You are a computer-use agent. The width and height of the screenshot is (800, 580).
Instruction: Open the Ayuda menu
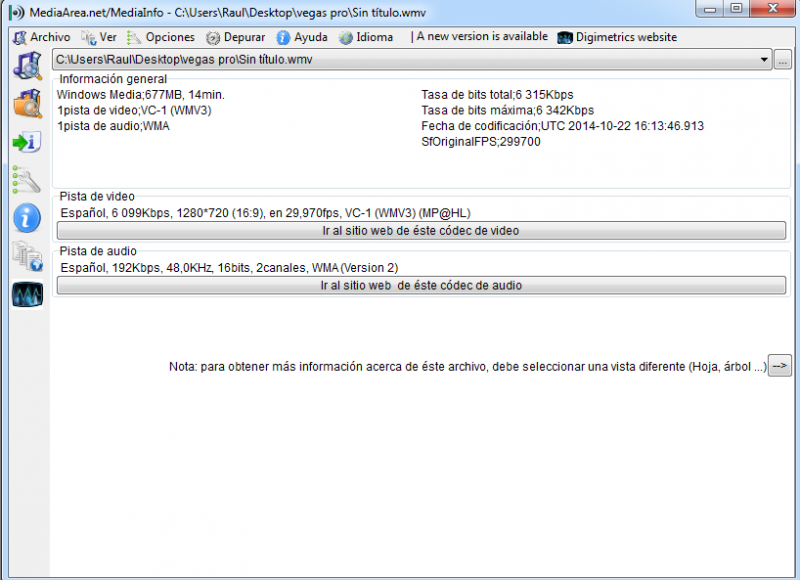pyautogui.click(x=311, y=37)
